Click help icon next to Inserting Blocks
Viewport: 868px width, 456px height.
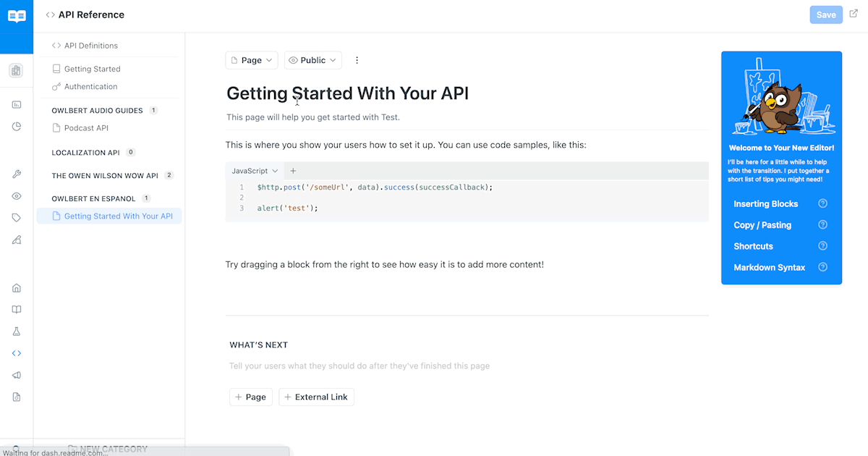(x=822, y=203)
